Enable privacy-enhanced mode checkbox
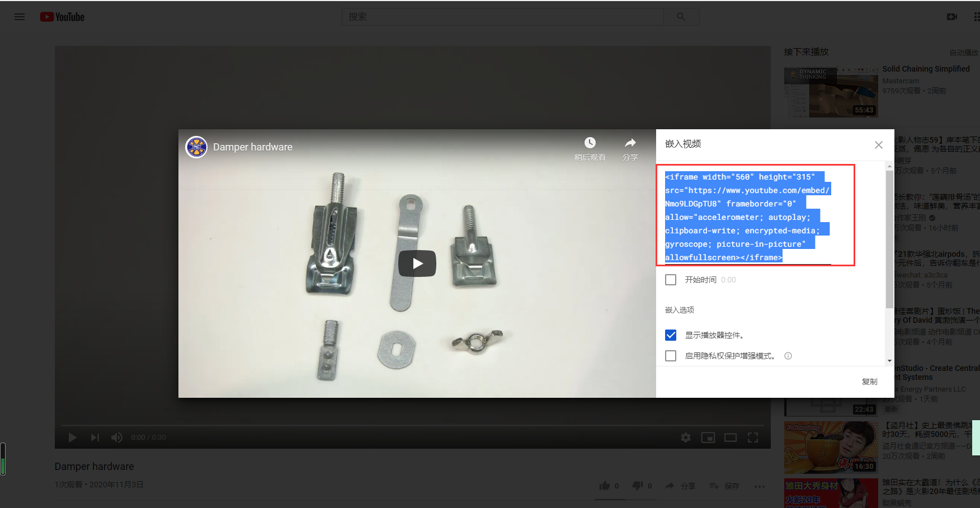 click(x=671, y=356)
